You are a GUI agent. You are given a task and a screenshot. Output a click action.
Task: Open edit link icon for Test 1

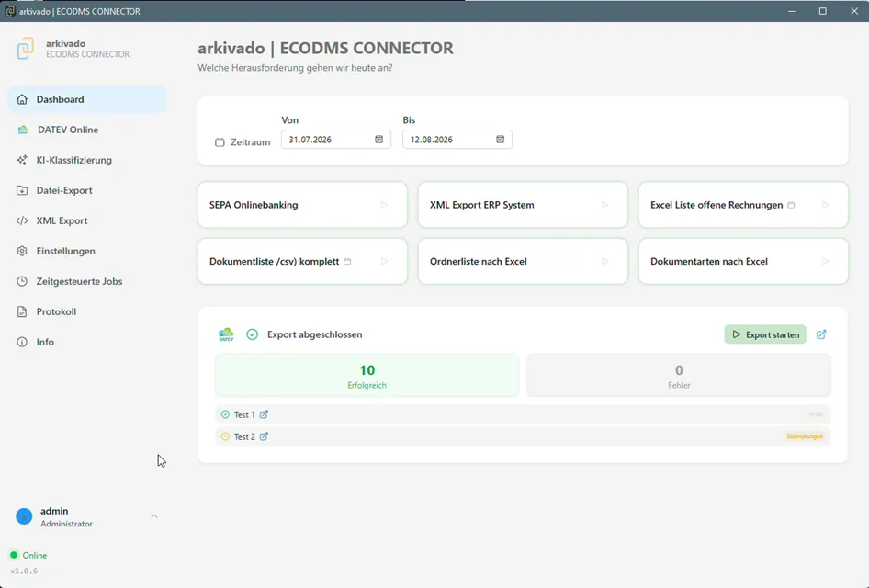click(264, 414)
